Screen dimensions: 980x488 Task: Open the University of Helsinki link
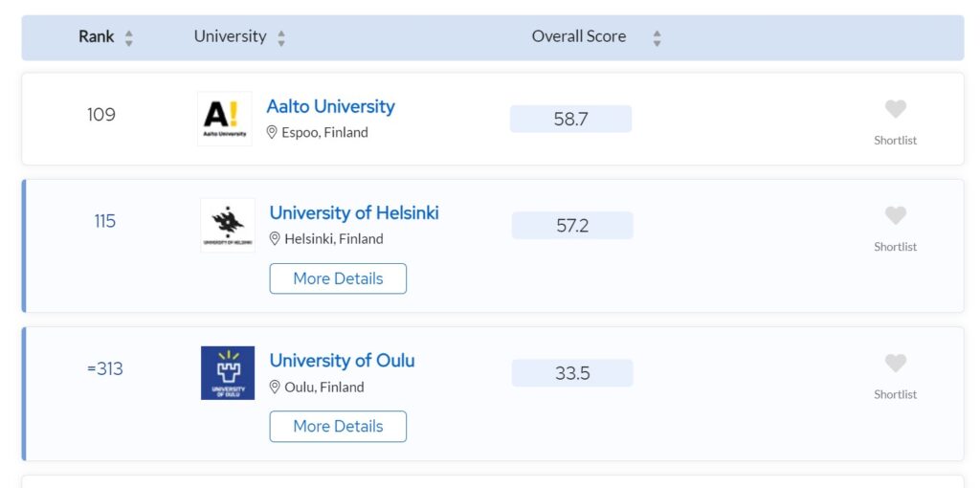pos(354,212)
